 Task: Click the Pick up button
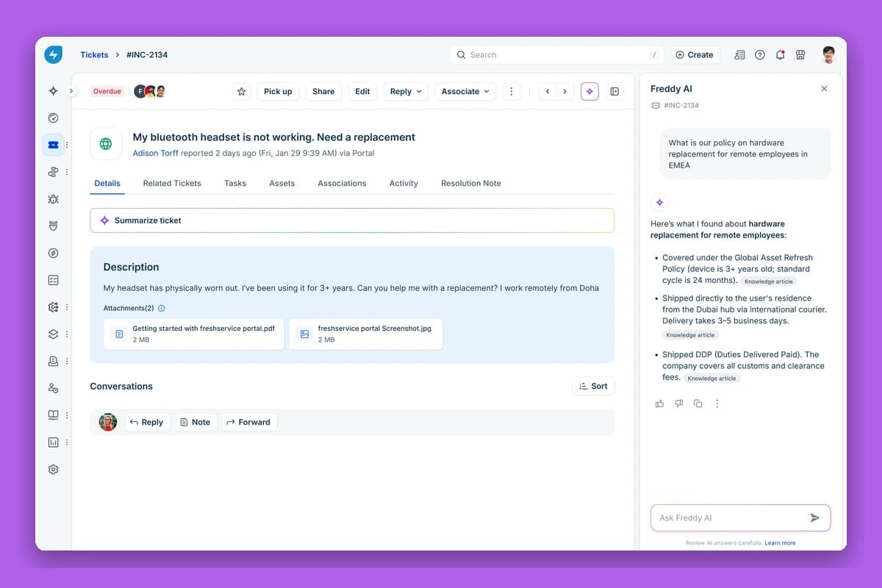click(278, 91)
